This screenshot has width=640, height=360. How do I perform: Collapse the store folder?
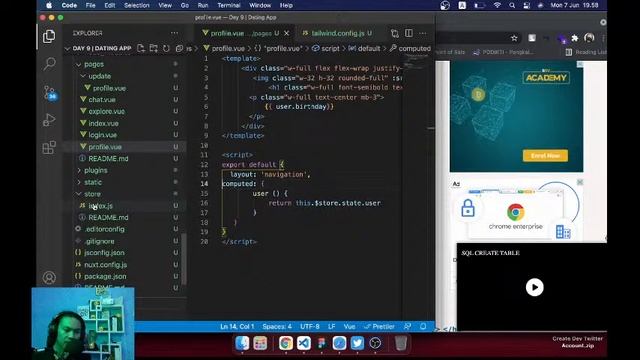tap(92, 194)
